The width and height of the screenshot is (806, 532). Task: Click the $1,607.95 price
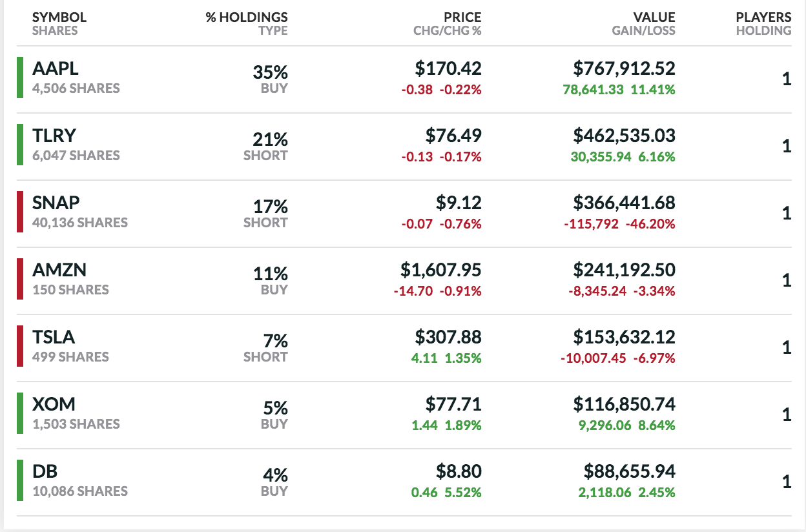441,270
